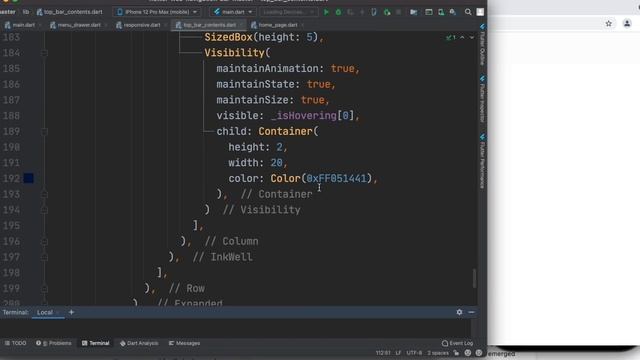
Task: Toggle fold marker at line 197 InkWell
Action: click(44, 257)
